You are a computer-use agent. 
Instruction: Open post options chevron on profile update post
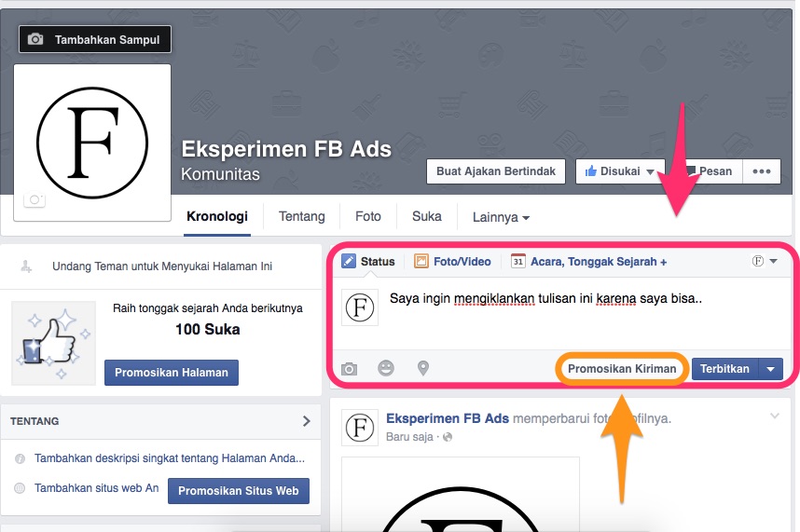(775, 416)
